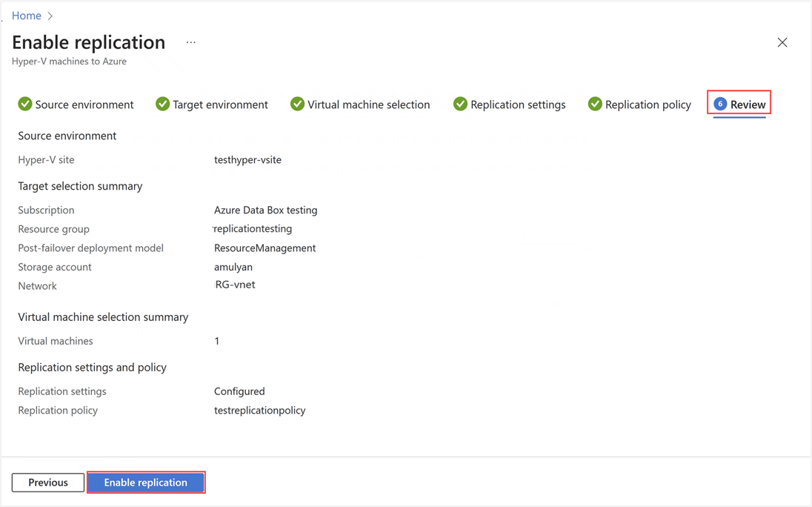
Task: Select the Virtual machine selection step
Action: coord(368,105)
